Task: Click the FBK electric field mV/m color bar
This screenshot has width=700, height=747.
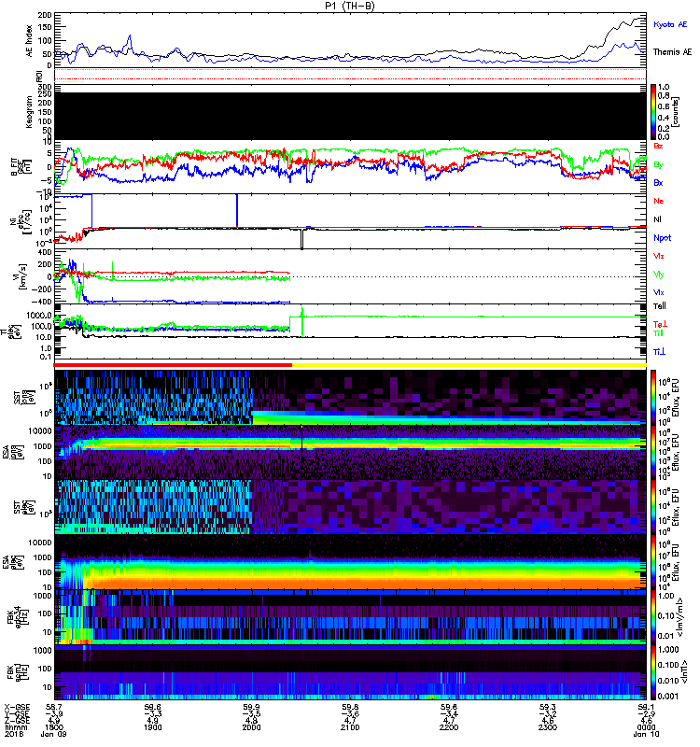Action: (653, 617)
